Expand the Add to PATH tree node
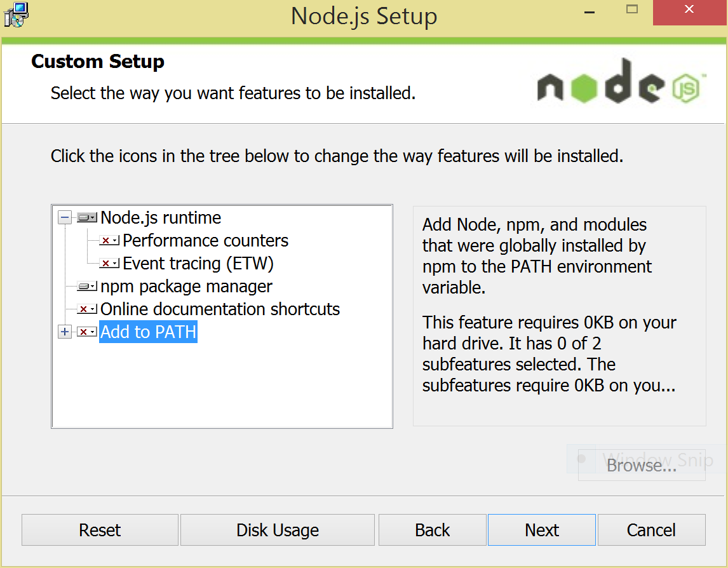This screenshot has height=568, width=728. point(65,332)
